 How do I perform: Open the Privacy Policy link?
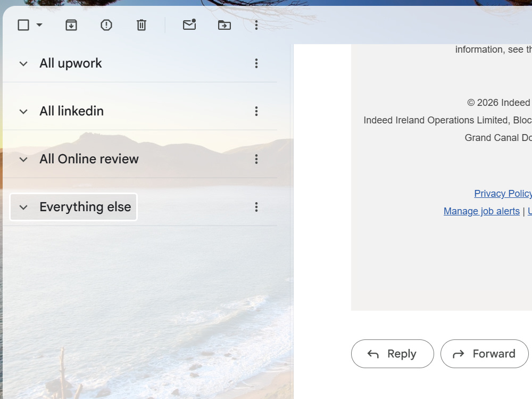pos(503,194)
